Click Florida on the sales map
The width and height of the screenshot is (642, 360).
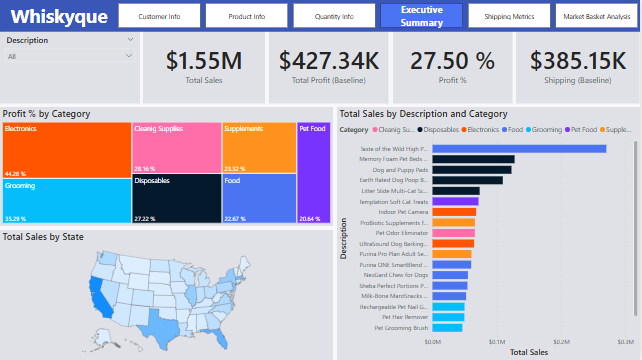tap(219, 338)
